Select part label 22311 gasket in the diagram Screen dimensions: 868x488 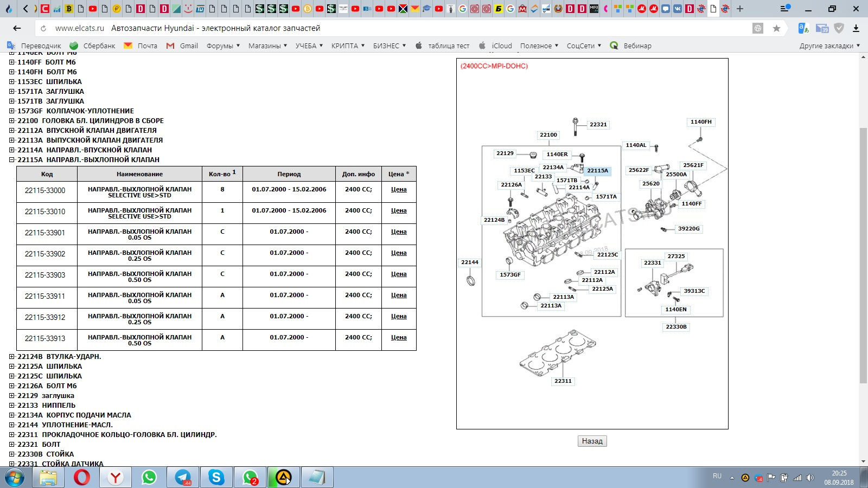click(x=563, y=381)
